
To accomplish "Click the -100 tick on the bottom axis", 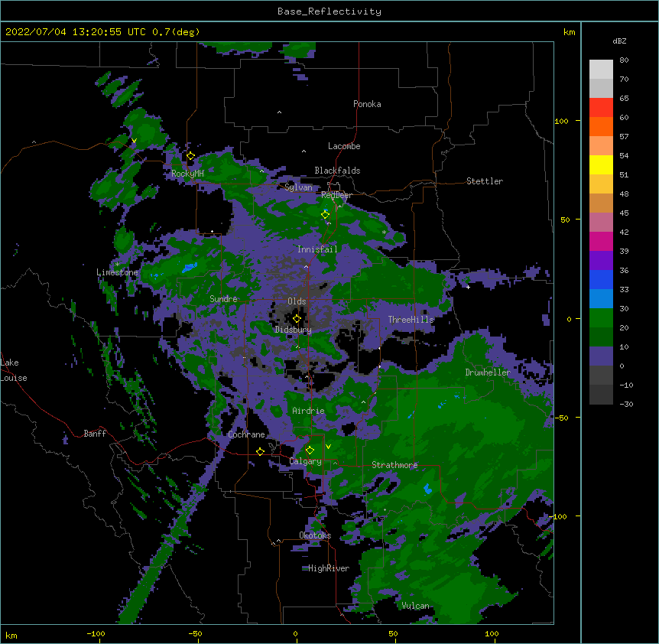I will (x=96, y=633).
